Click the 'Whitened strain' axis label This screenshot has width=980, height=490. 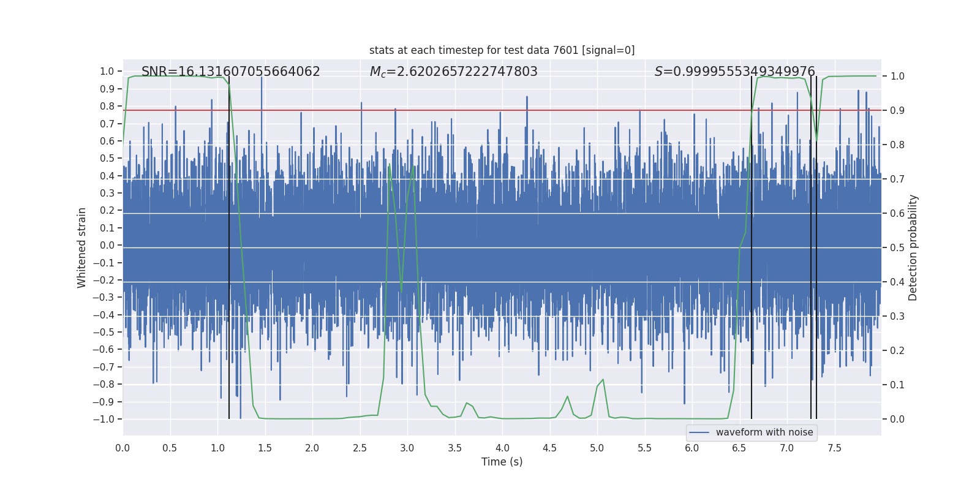[x=82, y=247]
